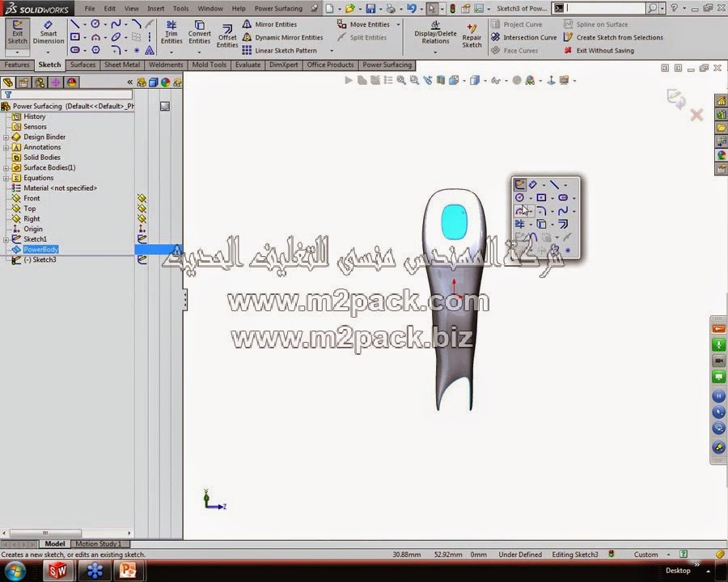Image resolution: width=728 pixels, height=582 pixels.
Task: Toggle the Top plane display icon
Action: [142, 209]
